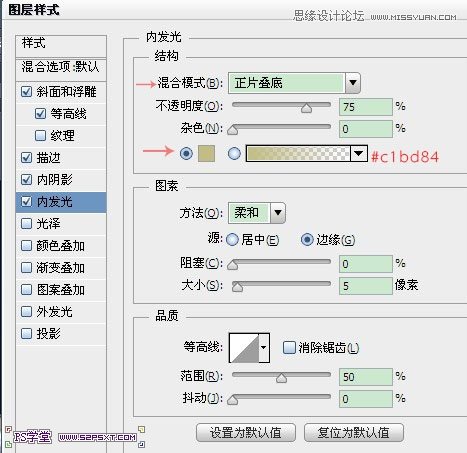Choose 居中 as the glow source
Image resolution: width=467 pixels, height=453 pixels.
tap(232, 239)
